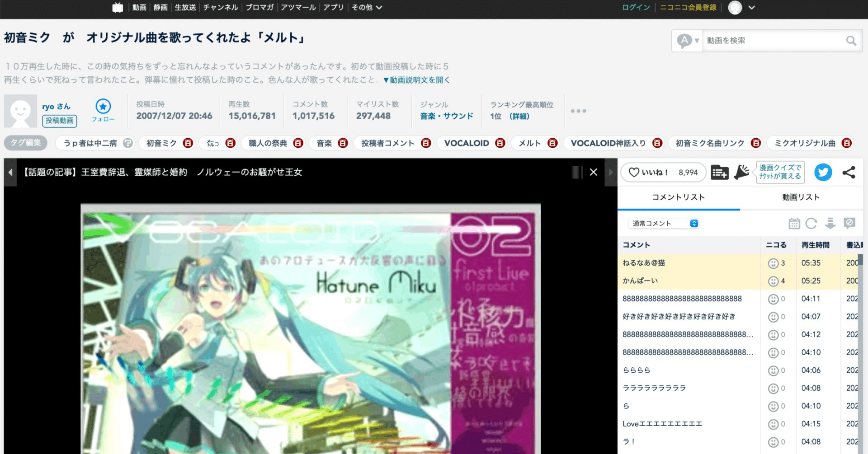Open the 通常コメント dropdown
Viewport: 868px width, 454px height.
coord(663,223)
